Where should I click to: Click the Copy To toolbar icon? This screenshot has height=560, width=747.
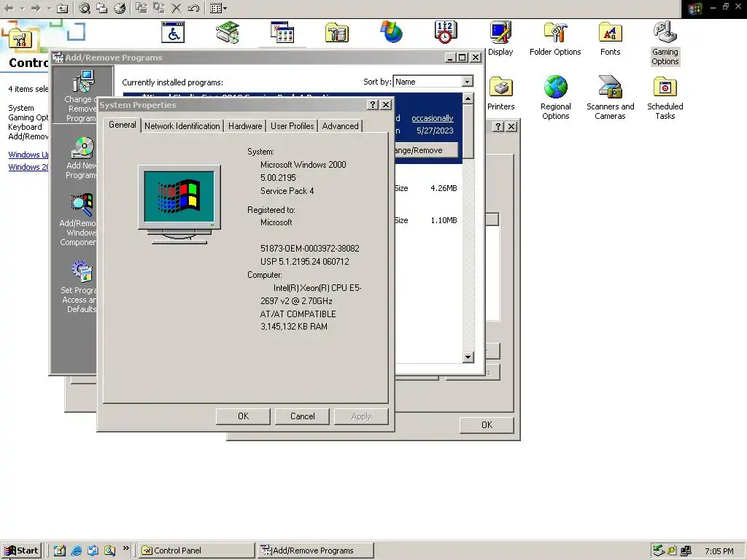(158, 8)
